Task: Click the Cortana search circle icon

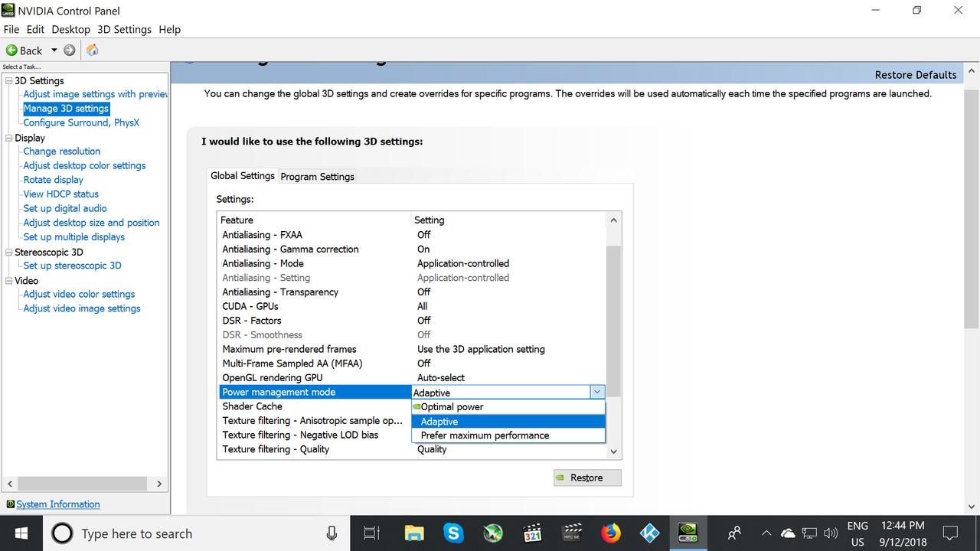Action: (62, 533)
